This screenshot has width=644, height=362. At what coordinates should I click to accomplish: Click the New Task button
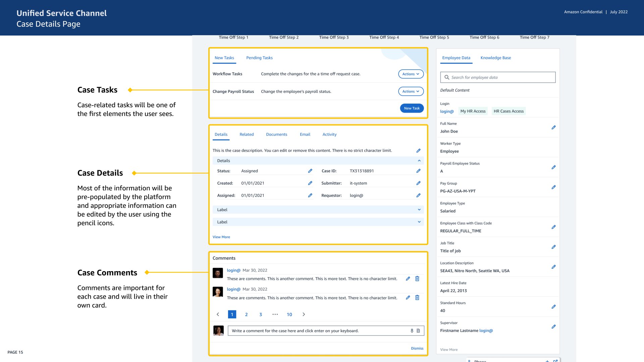[412, 108]
